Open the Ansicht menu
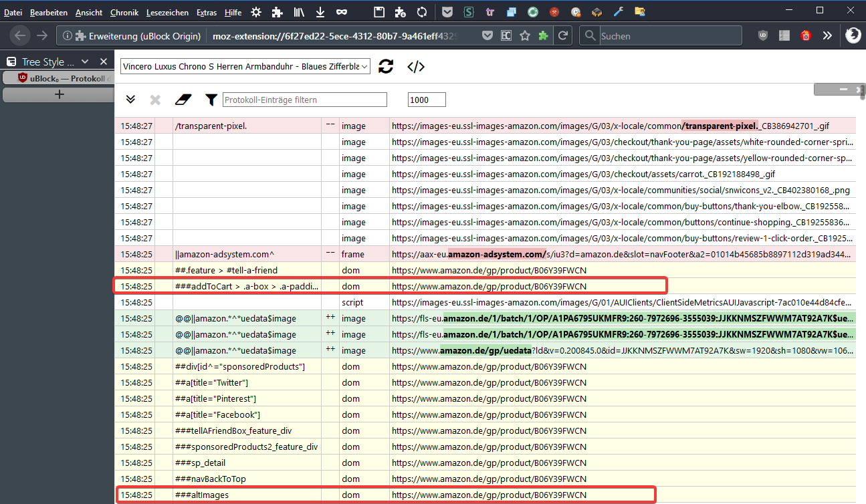866x504 pixels. pyautogui.click(x=89, y=12)
